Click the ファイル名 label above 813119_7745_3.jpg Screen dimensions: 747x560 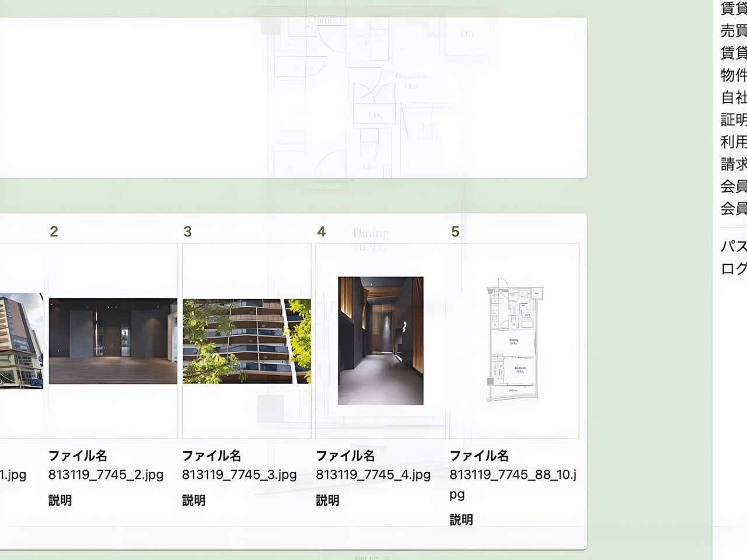coord(211,456)
